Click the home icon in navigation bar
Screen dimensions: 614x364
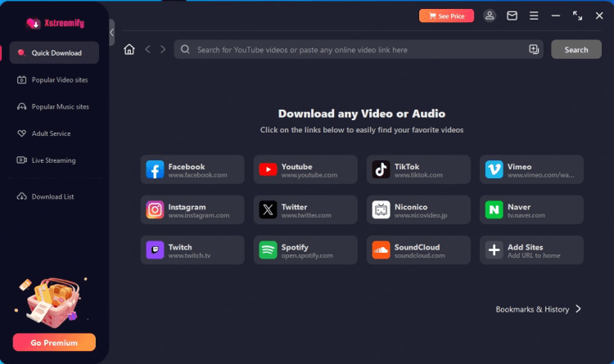pos(129,50)
